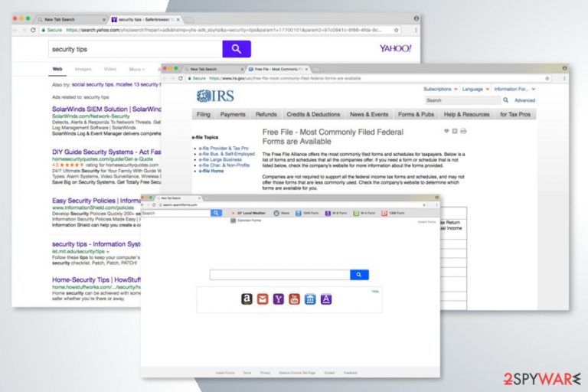588x392 pixels.
Task: Expand the IRS Subscriptions dropdown
Action: (441, 90)
